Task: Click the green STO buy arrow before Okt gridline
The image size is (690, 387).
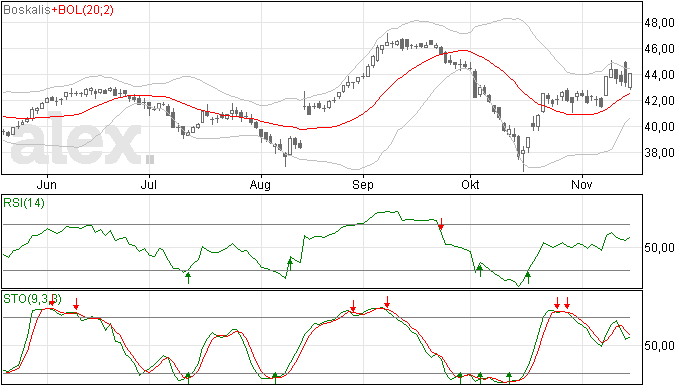Action: [460, 378]
